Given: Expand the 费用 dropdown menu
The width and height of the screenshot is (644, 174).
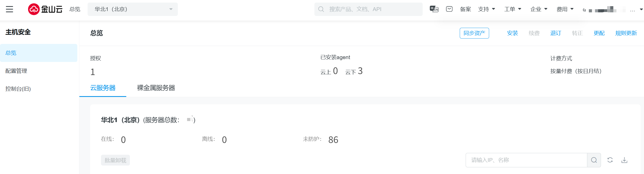Looking at the screenshot, I should click(565, 9).
